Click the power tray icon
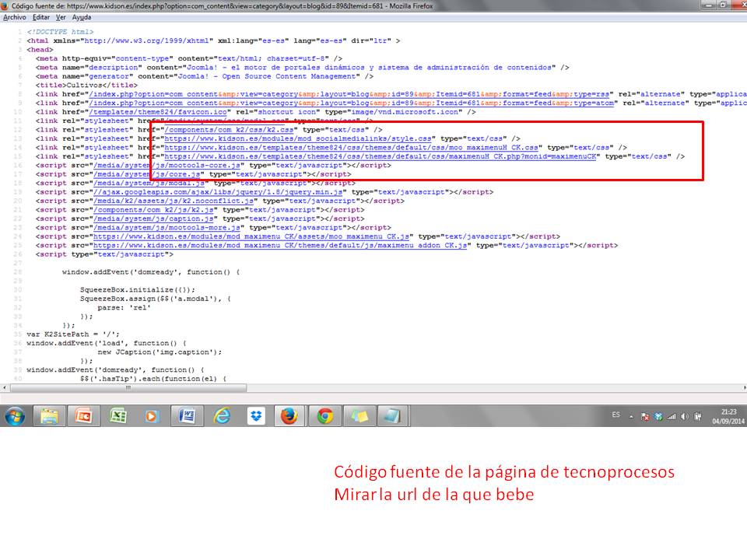Viewport: 747px width, 560px height. (698, 417)
